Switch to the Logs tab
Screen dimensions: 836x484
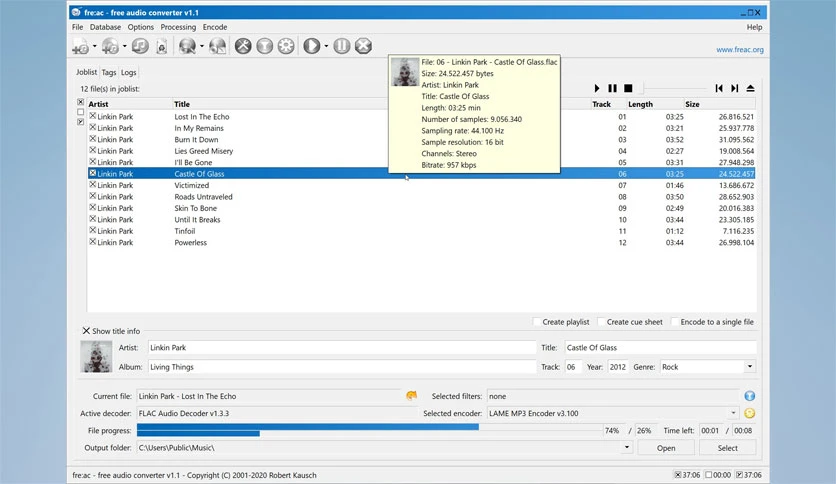[128, 72]
